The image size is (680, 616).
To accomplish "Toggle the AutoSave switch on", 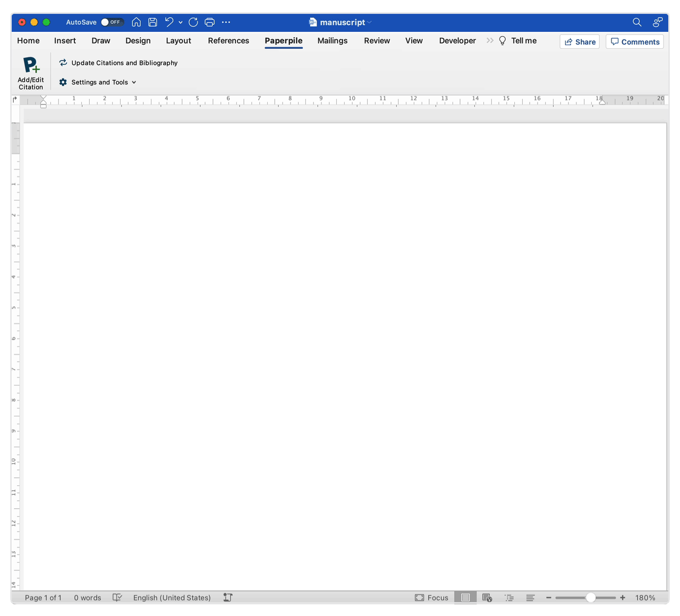I will click(x=112, y=22).
